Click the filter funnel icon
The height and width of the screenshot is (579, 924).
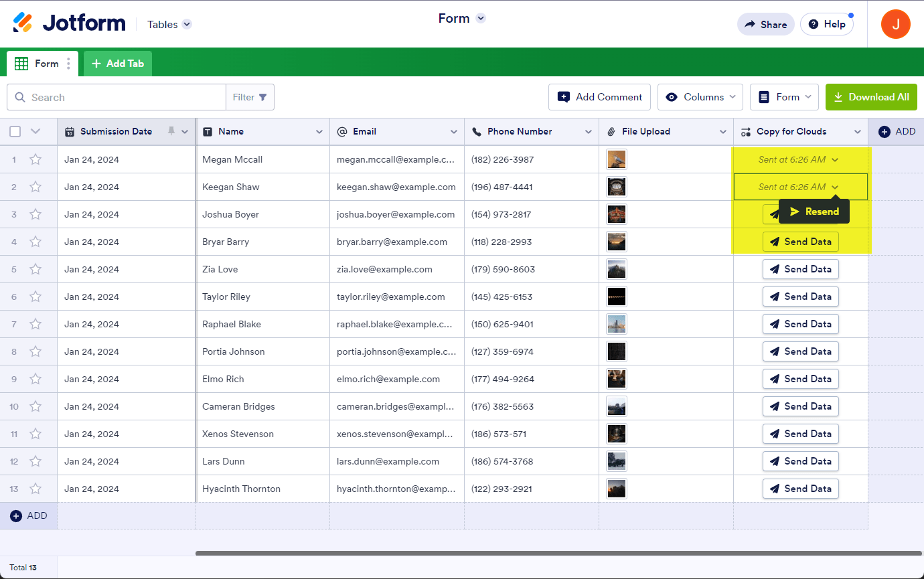pyautogui.click(x=262, y=97)
